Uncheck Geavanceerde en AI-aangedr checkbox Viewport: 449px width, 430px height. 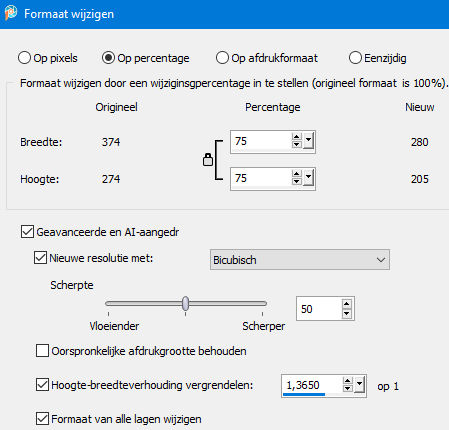pos(27,232)
